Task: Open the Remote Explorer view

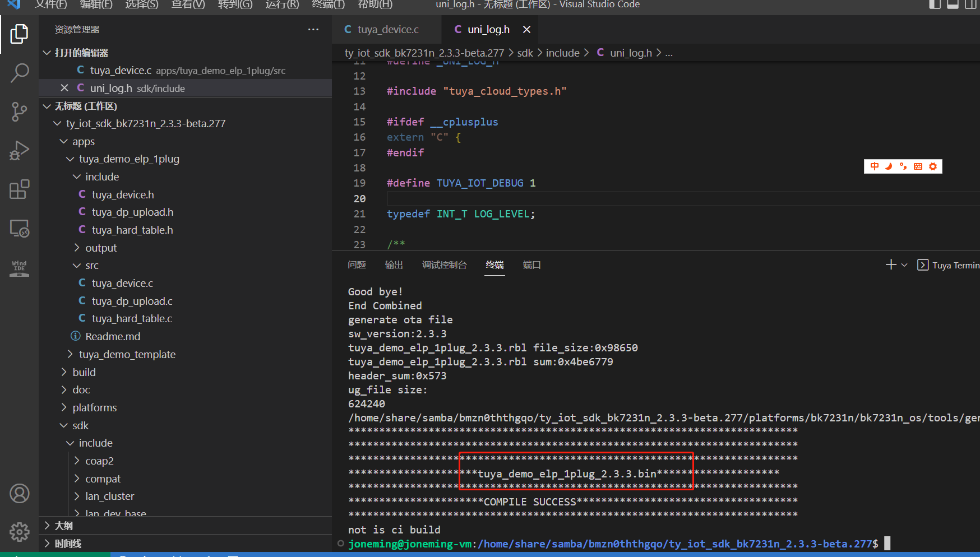Action: [19, 228]
